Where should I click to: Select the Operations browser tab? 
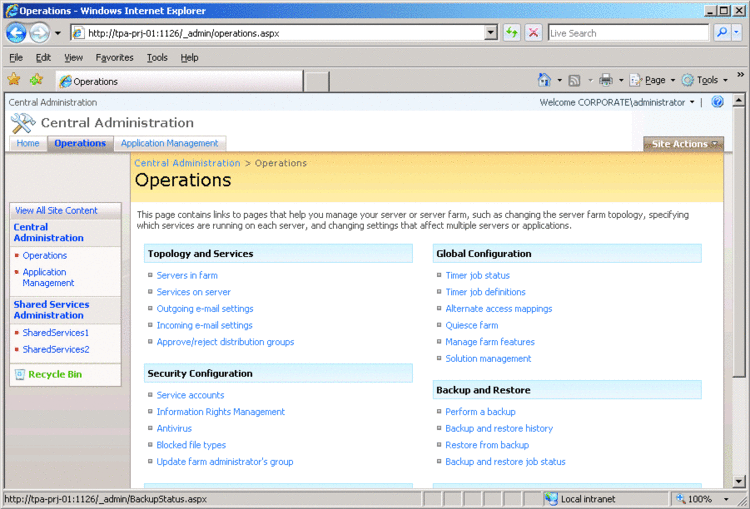point(179,81)
